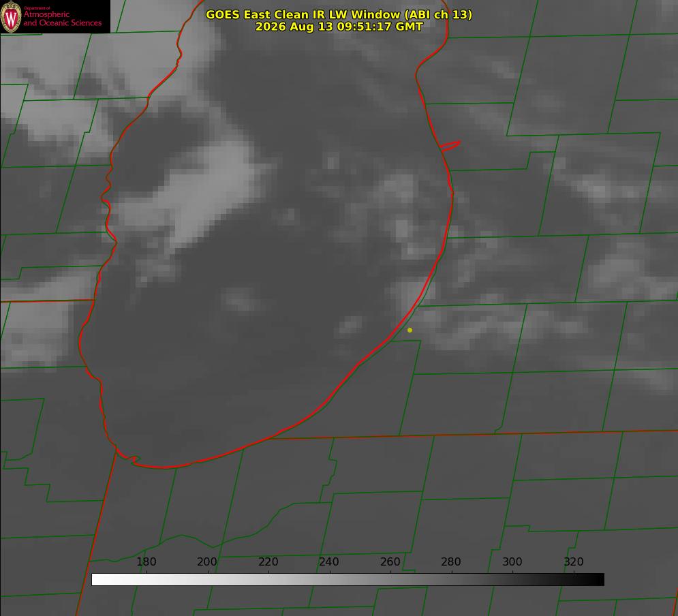Click the UW crest logo
678x616 pixels.
(11, 16)
